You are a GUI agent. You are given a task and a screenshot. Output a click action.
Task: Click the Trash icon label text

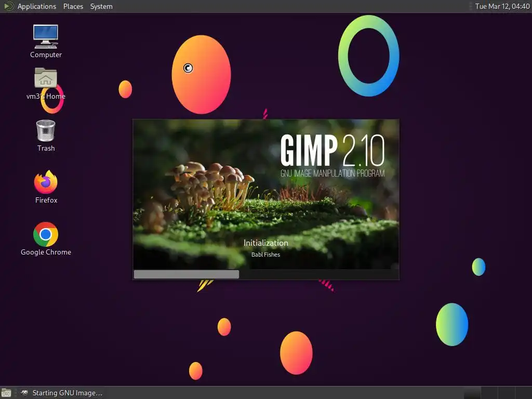tap(46, 148)
